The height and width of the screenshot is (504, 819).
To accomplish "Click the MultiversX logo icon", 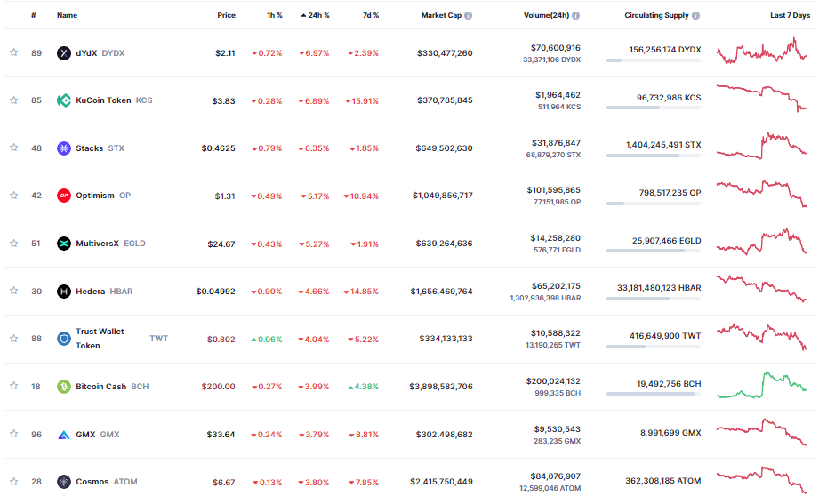I will pos(64,244).
